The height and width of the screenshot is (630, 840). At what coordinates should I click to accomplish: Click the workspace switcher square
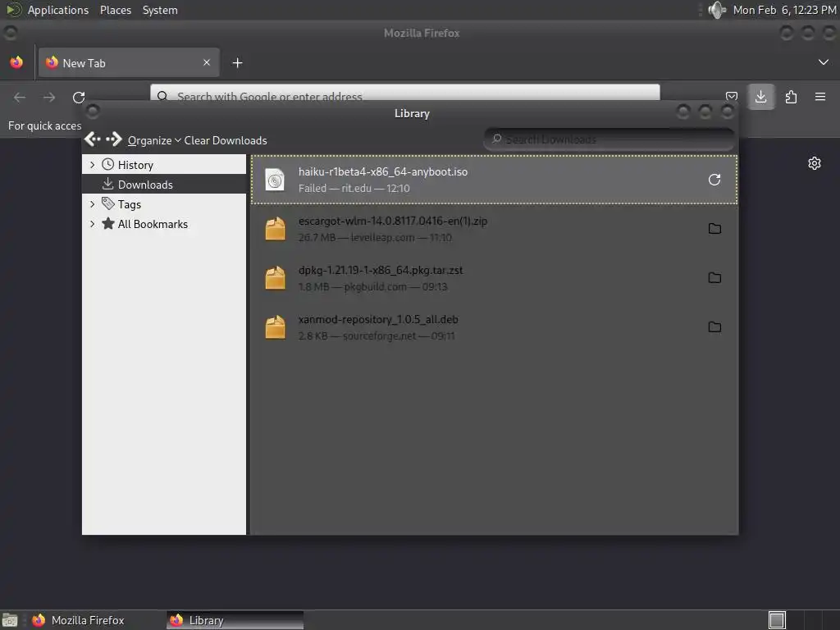[777, 620]
